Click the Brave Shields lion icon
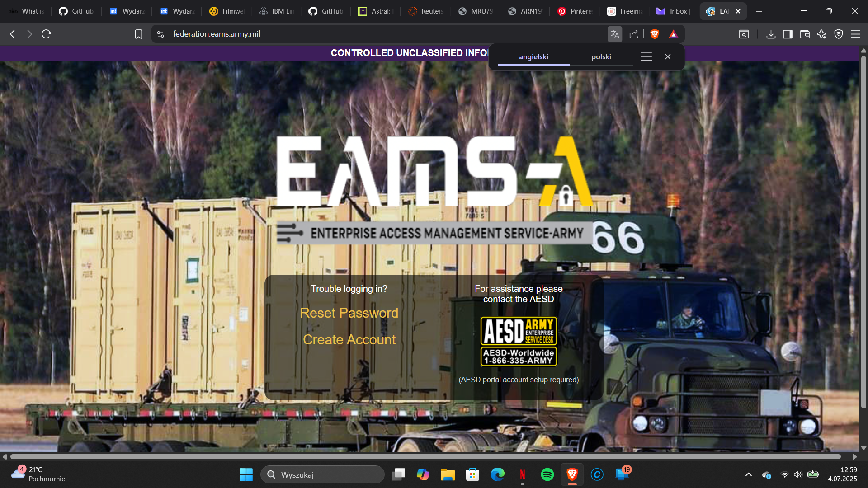 point(654,34)
